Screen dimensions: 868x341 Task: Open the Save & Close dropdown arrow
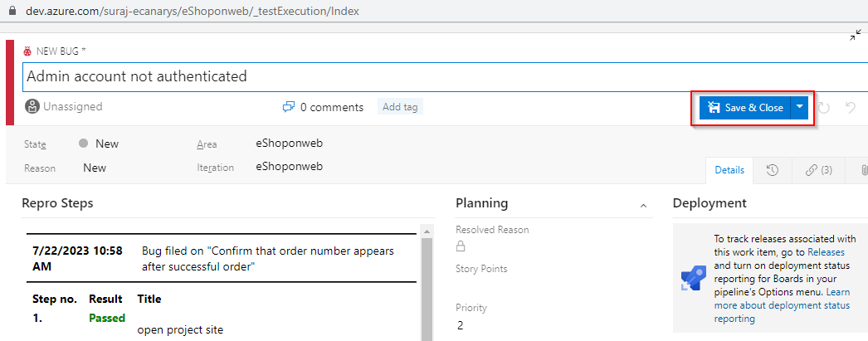pos(799,108)
